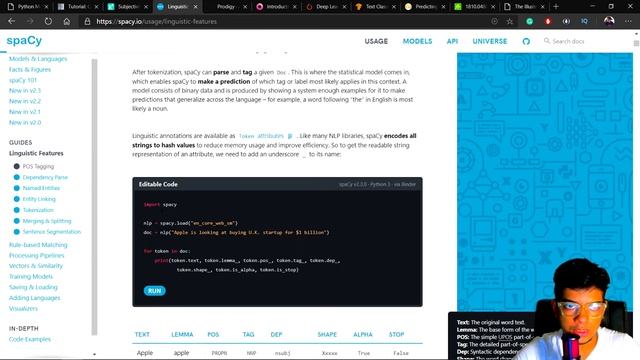Close the Linguistic Features tab
This screenshot has width=640, height=360.
196,7
